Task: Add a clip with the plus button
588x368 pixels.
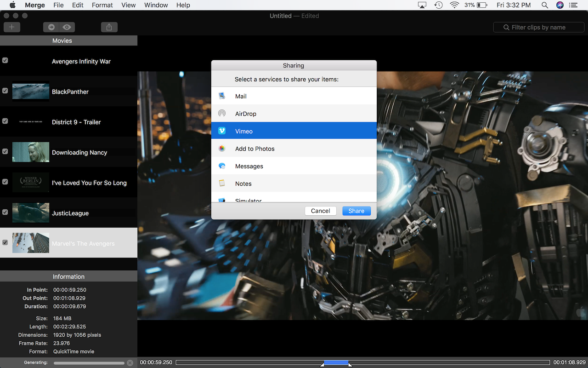Action: [11, 27]
